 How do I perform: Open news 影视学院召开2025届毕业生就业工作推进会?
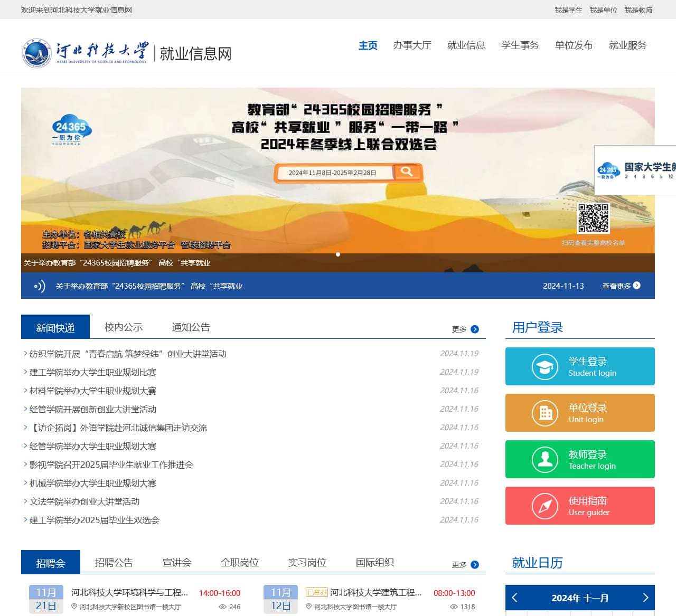pyautogui.click(x=111, y=465)
